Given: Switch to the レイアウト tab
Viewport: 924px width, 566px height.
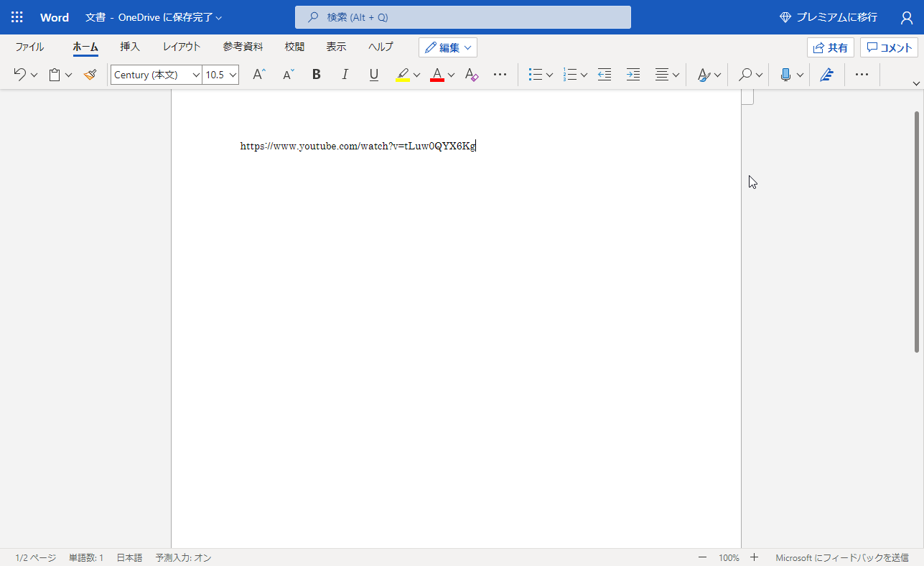Looking at the screenshot, I should tap(182, 47).
